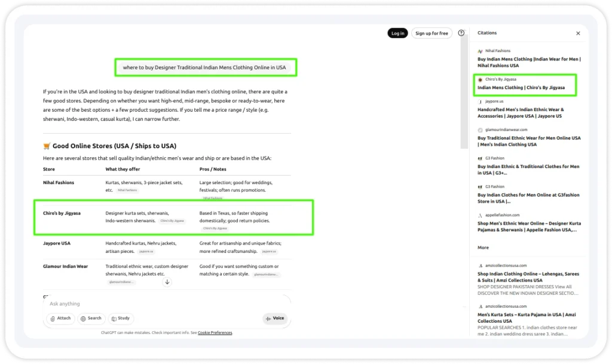Click the scroll-to-bottom arrow icon

[167, 282]
